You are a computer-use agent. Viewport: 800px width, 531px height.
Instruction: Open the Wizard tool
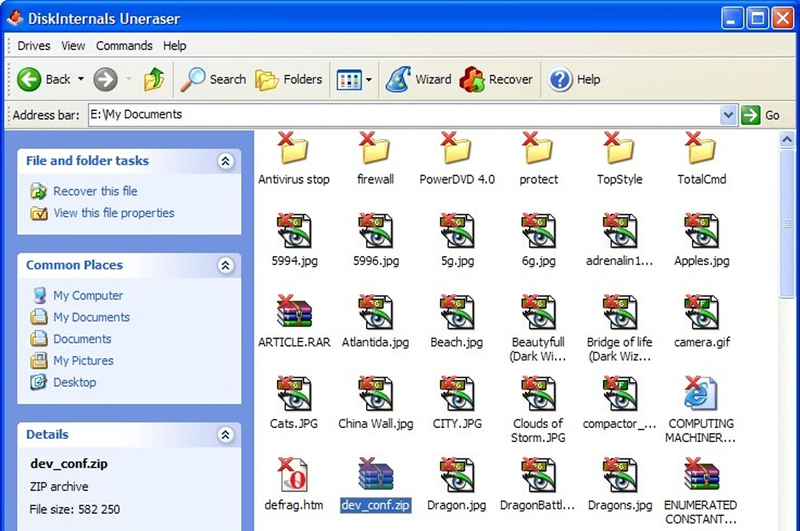[400, 79]
